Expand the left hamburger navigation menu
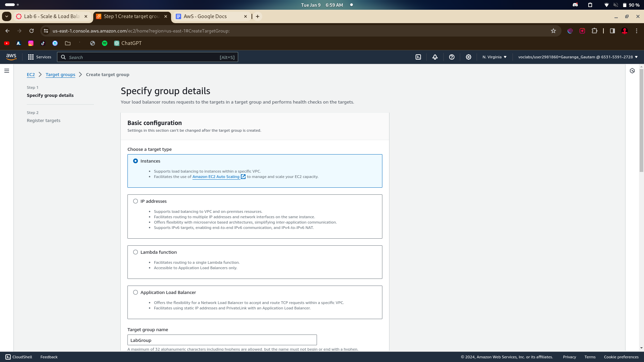 click(x=7, y=71)
